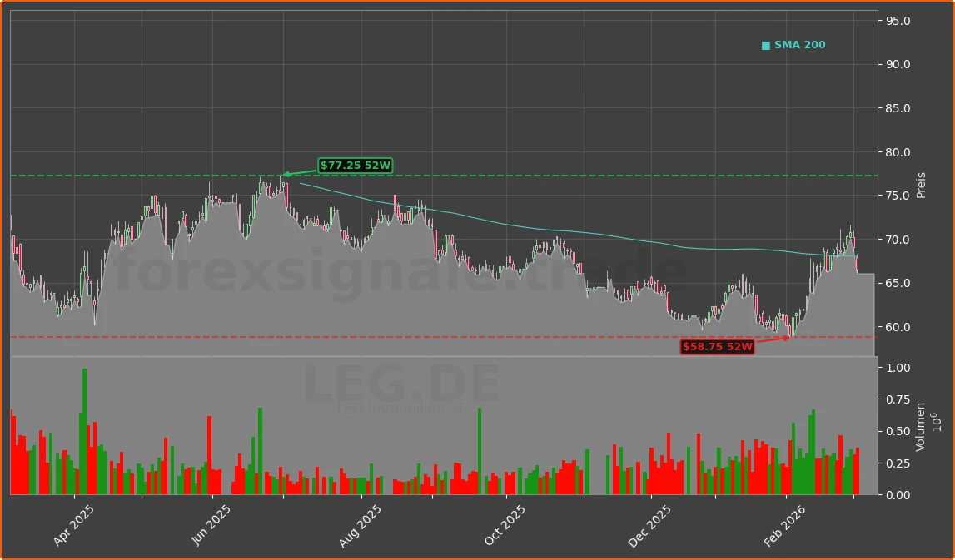Click the arrow pointing to the 52-week low
Viewport: 955px width, 560px height.
tap(774, 339)
